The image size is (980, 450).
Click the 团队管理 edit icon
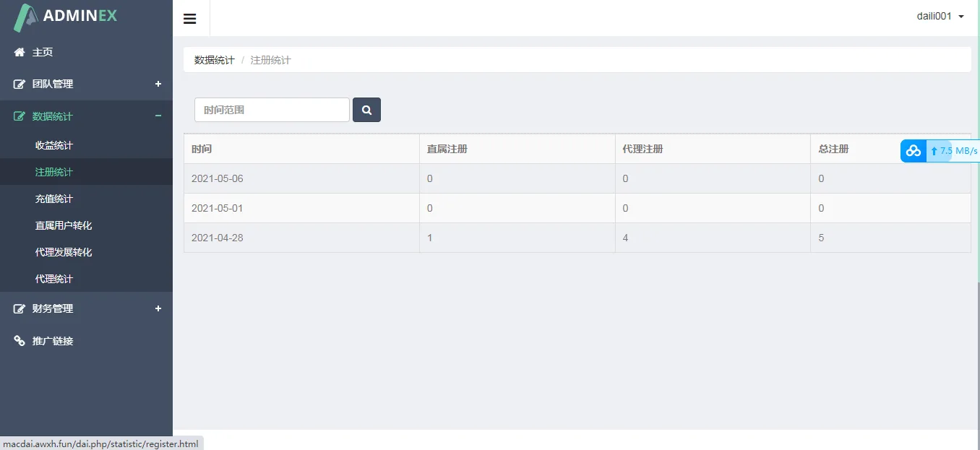click(20, 84)
